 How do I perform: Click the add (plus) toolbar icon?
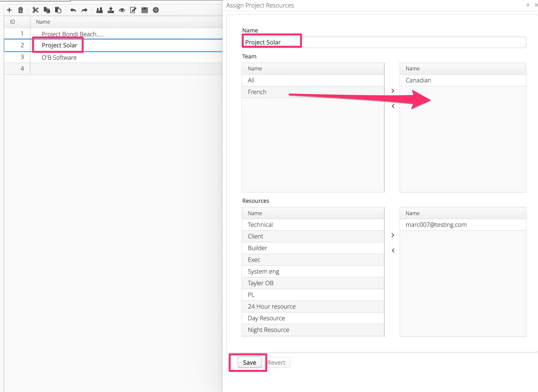[x=9, y=10]
